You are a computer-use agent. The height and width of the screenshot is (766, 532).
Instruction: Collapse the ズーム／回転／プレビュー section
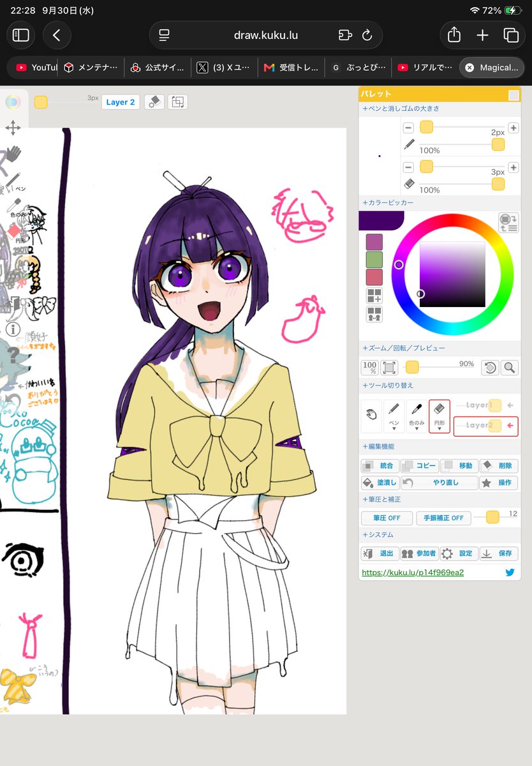click(x=404, y=348)
